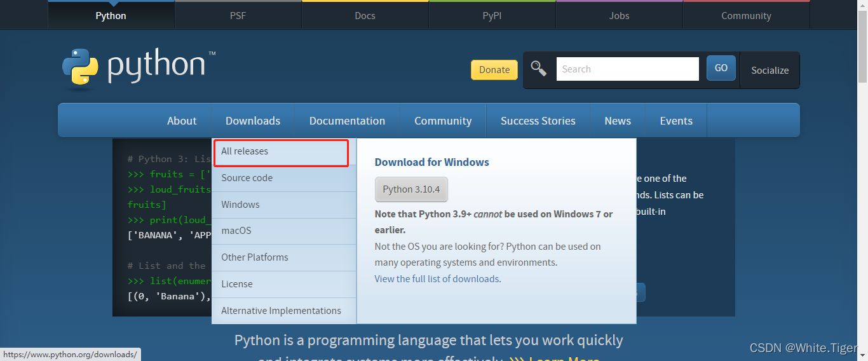Screen dimensions: 868x361
Task: Go to the PyPI top tab
Action: (x=492, y=15)
